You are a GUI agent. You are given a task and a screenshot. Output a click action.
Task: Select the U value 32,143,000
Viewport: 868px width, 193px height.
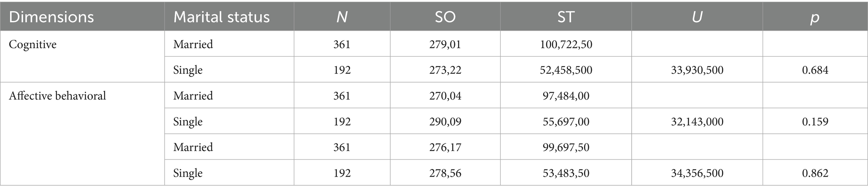pos(697,122)
